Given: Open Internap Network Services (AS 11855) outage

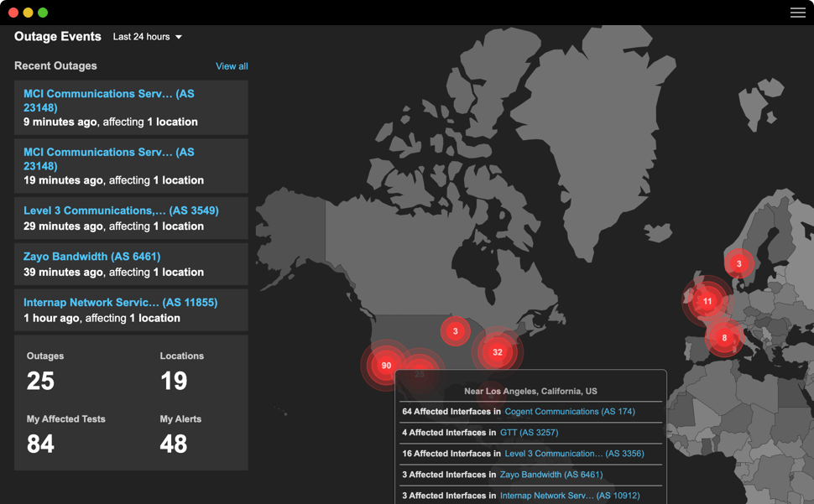Looking at the screenshot, I should 120,303.
